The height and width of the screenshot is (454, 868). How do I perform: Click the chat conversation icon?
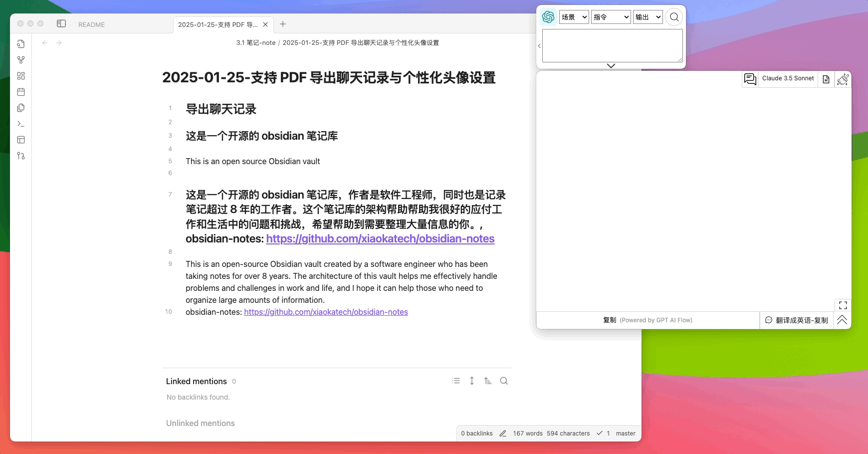tap(750, 79)
